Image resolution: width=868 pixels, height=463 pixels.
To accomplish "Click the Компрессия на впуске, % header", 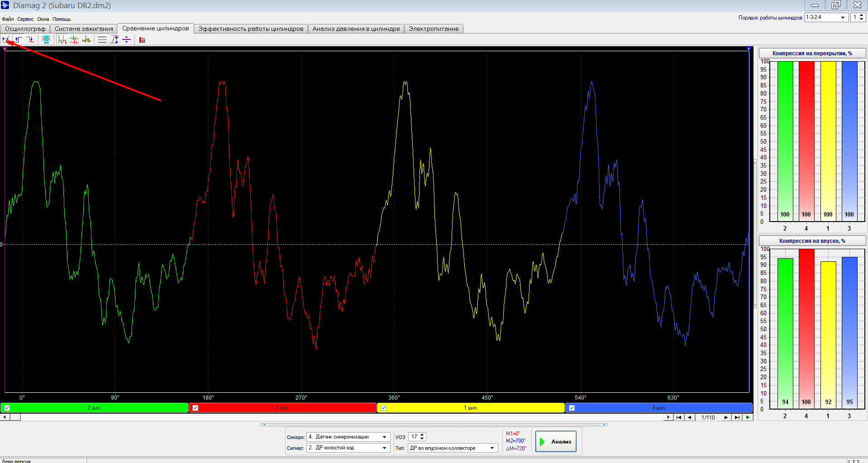I will 812,241.
